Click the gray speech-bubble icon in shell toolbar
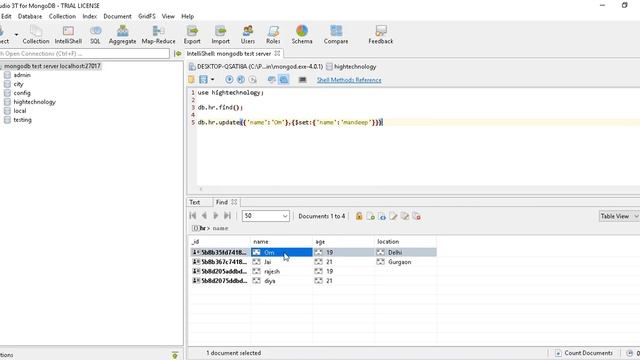 (x=271, y=80)
